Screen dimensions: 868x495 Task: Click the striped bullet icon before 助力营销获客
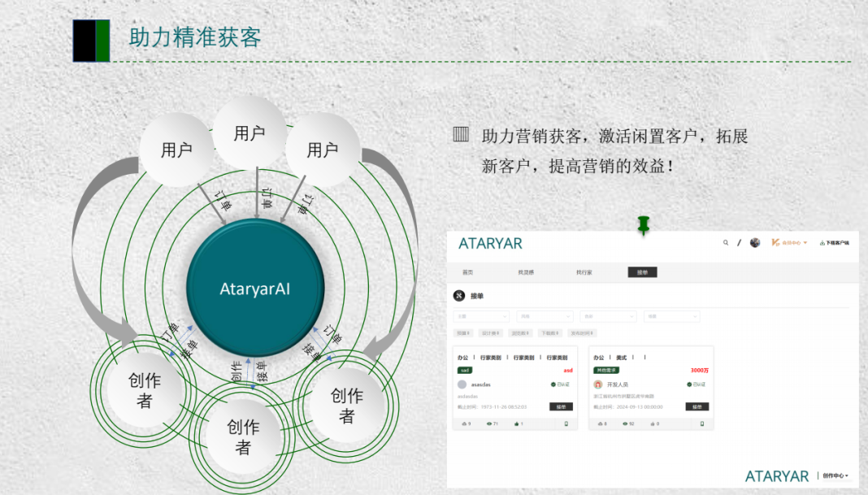click(461, 134)
